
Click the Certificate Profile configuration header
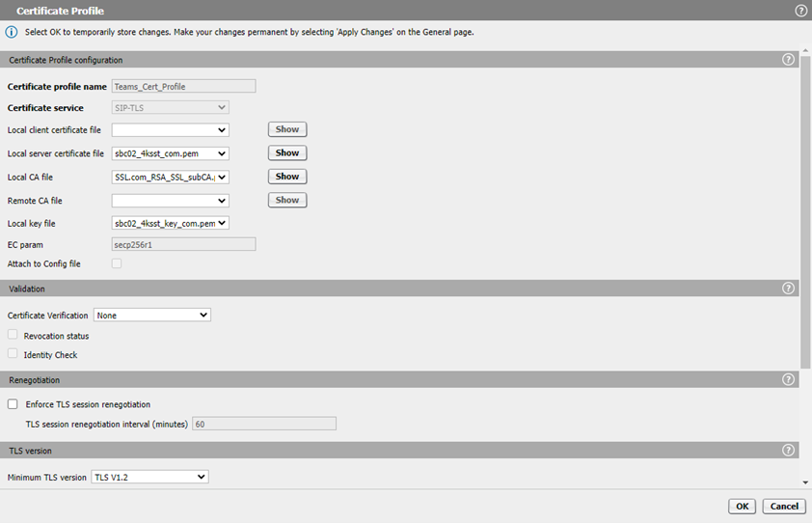[399, 60]
